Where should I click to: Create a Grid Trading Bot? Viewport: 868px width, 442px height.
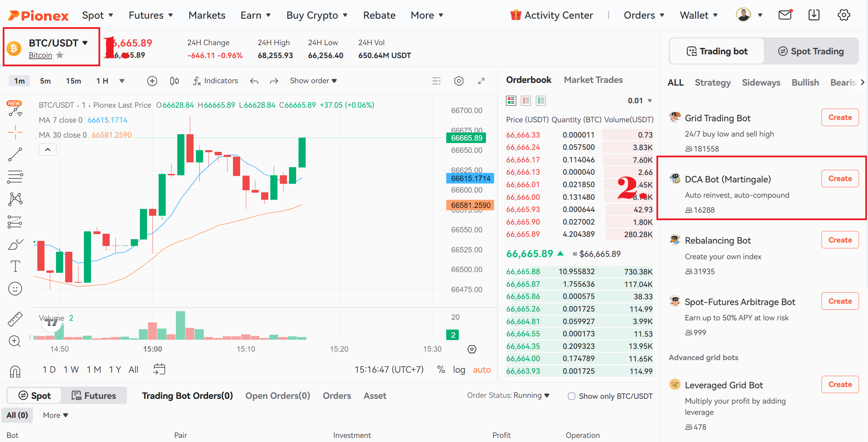pyautogui.click(x=840, y=118)
